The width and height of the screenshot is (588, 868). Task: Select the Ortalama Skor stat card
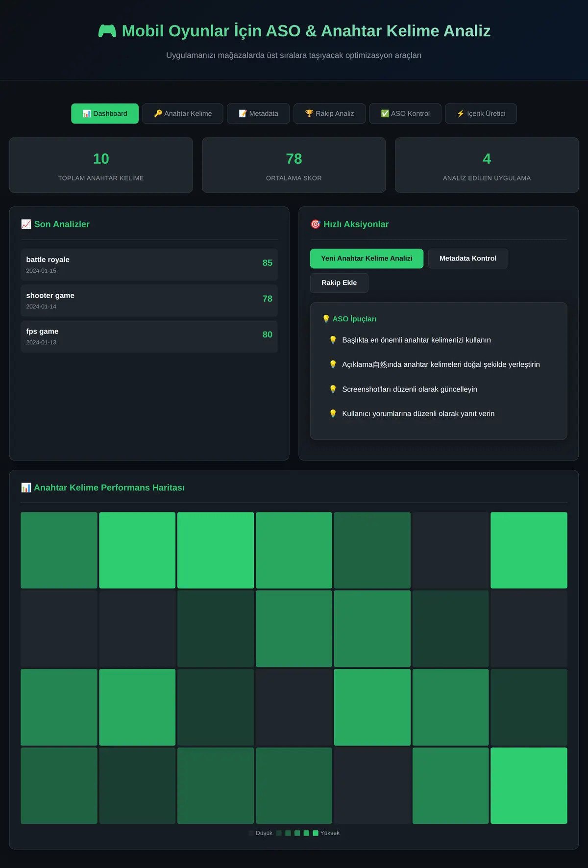coord(294,165)
